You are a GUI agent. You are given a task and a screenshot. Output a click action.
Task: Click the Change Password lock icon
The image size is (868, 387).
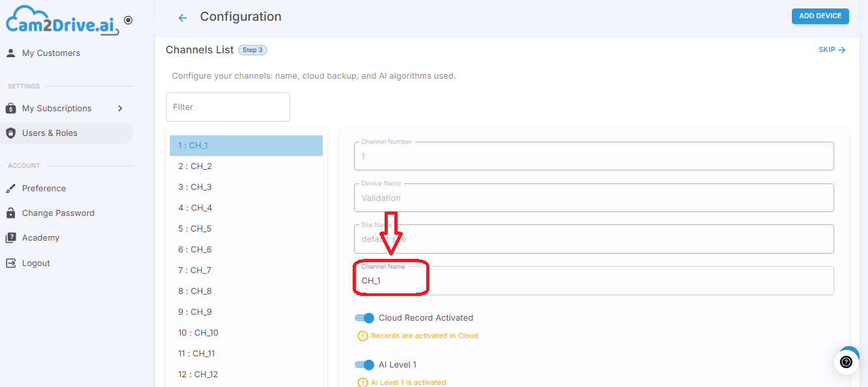click(x=10, y=213)
